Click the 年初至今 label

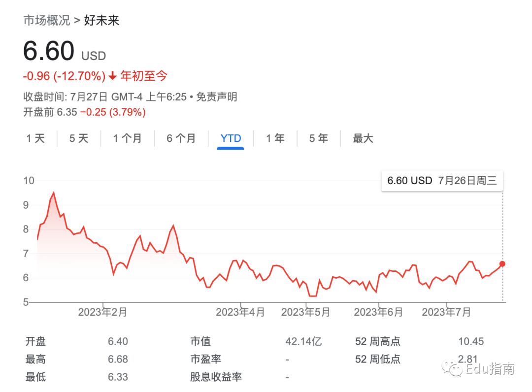(x=143, y=76)
